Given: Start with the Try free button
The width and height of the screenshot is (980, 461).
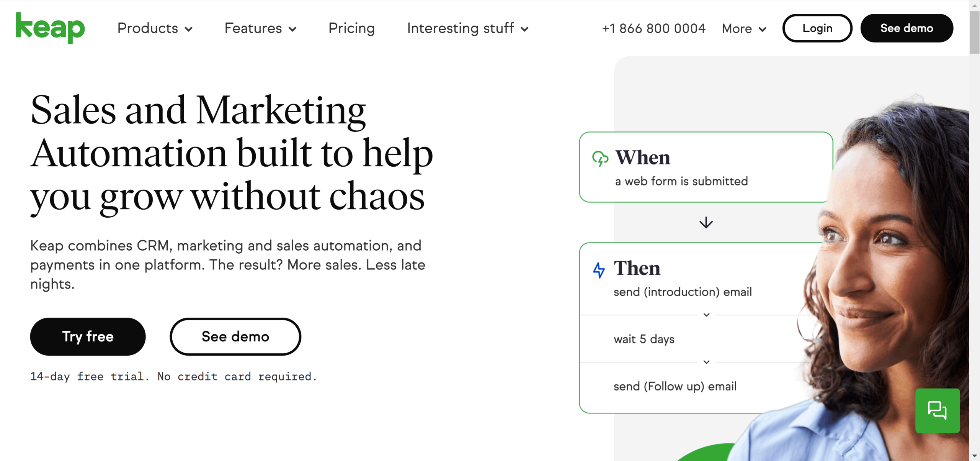Looking at the screenshot, I should (88, 336).
